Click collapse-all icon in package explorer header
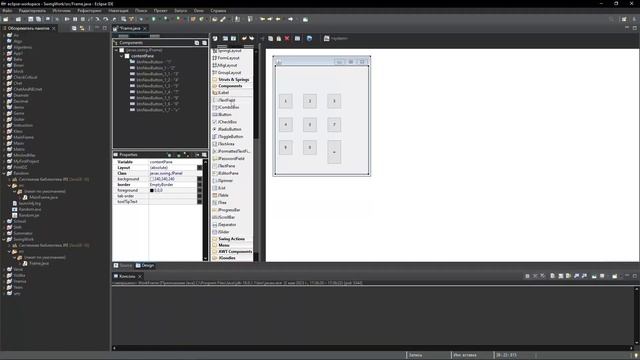The image size is (640, 360). click(x=74, y=28)
